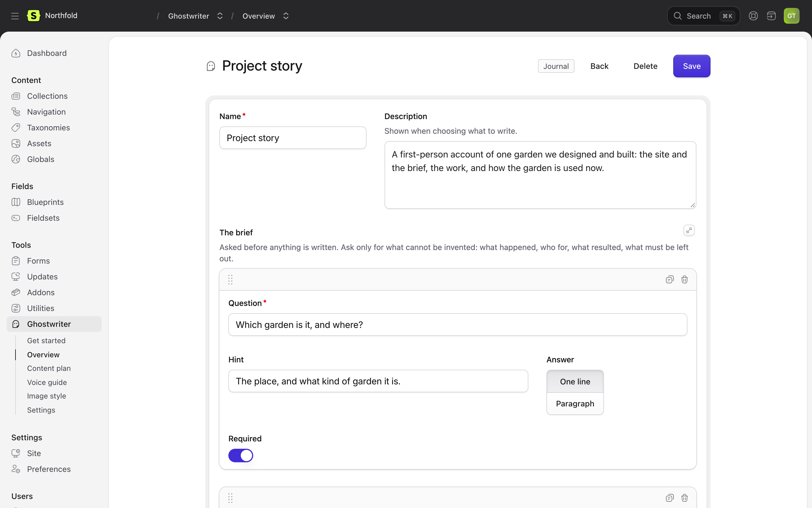Open Ghostwriter Settings submenu item
This screenshot has width=812, height=508.
coord(41,410)
